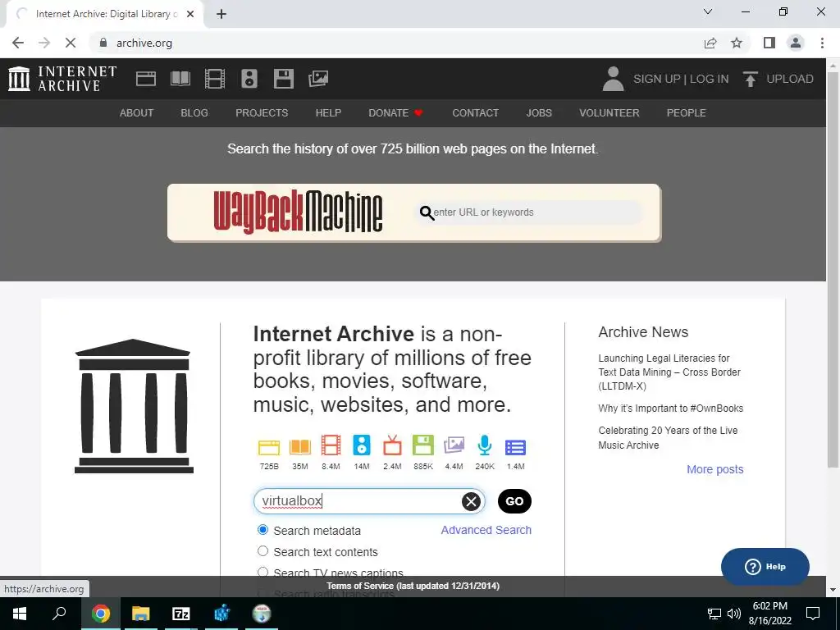Screen dimensions: 840x630
Task: Stop page loading in browser toolbar
Action: (71, 43)
